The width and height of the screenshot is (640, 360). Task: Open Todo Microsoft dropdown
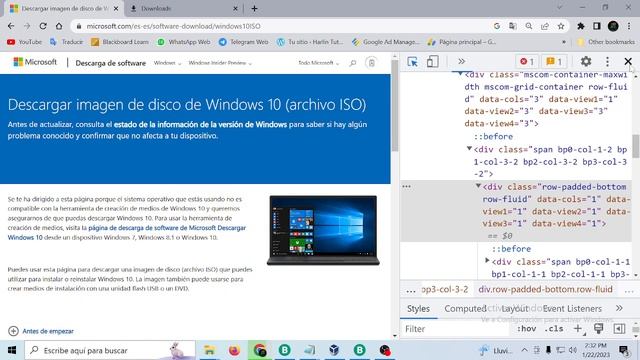(x=318, y=63)
